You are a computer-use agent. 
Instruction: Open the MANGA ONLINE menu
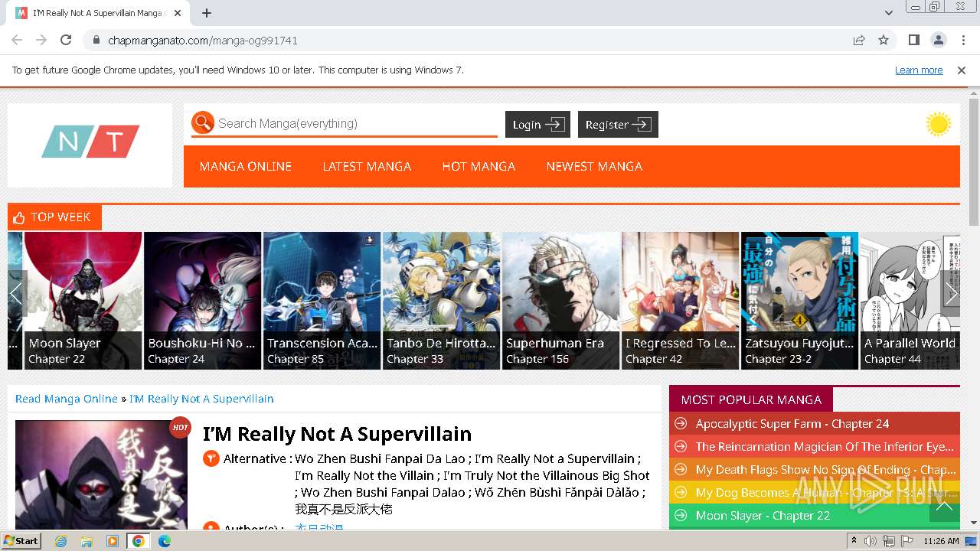click(x=245, y=166)
